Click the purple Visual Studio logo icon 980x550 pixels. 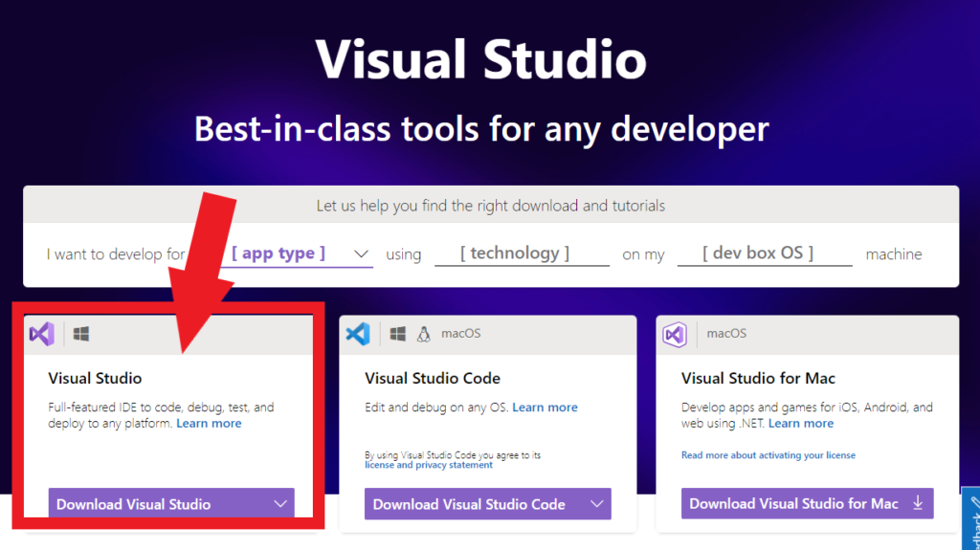pos(41,334)
